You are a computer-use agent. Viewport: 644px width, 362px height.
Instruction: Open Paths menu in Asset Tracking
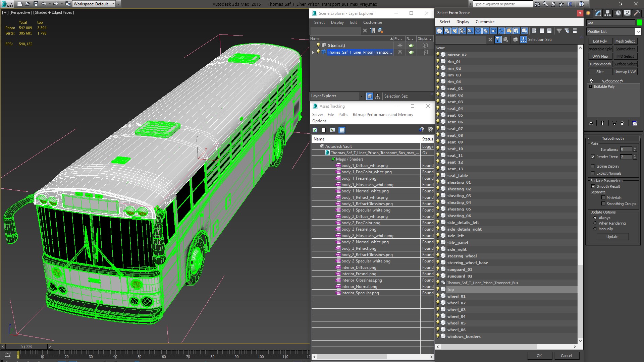[343, 115]
